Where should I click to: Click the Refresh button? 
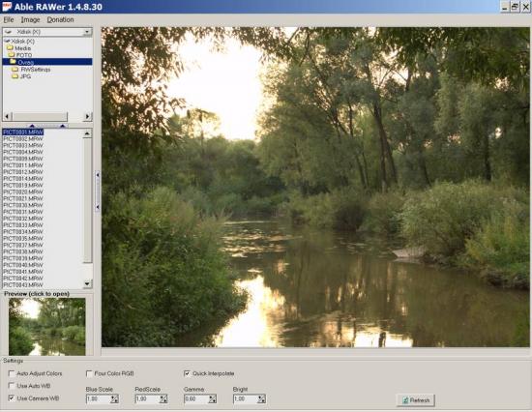(x=416, y=400)
